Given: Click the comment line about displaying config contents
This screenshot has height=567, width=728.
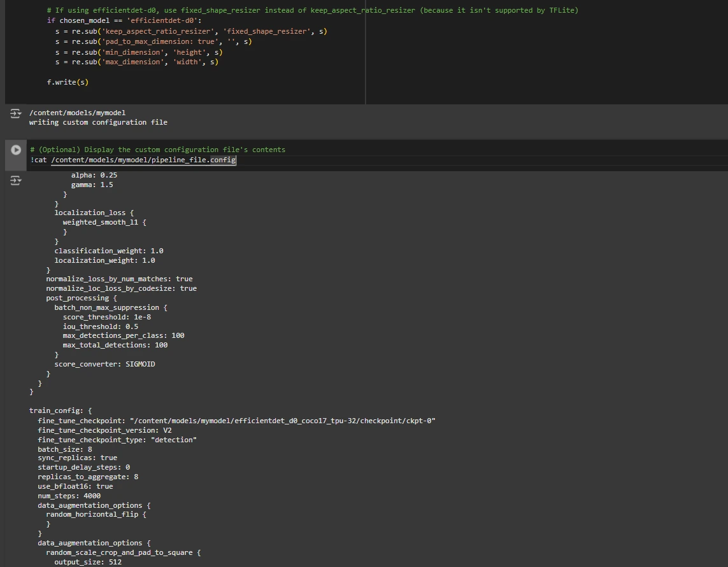Looking at the screenshot, I should click(158, 150).
